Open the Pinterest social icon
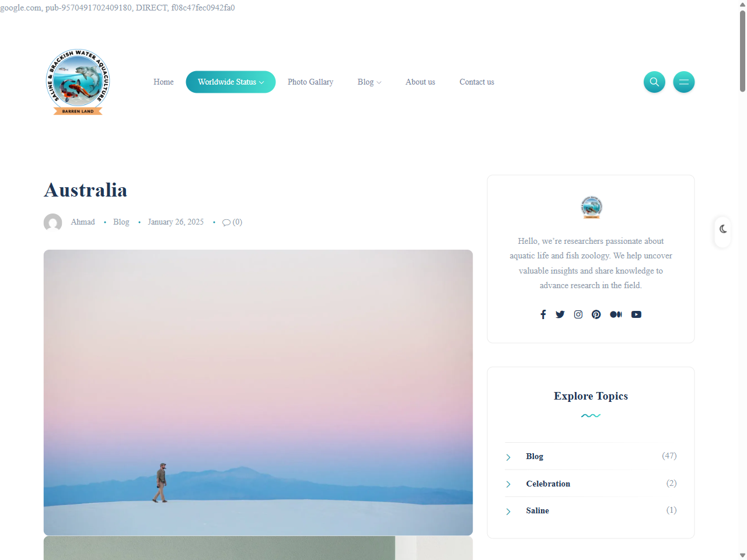Image resolution: width=747 pixels, height=560 pixels. pyautogui.click(x=596, y=314)
